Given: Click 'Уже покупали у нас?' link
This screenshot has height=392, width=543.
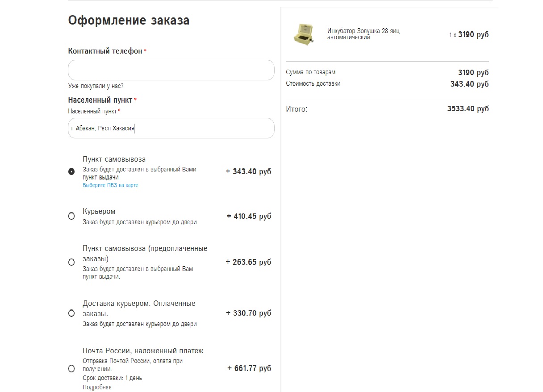Looking at the screenshot, I should point(96,86).
